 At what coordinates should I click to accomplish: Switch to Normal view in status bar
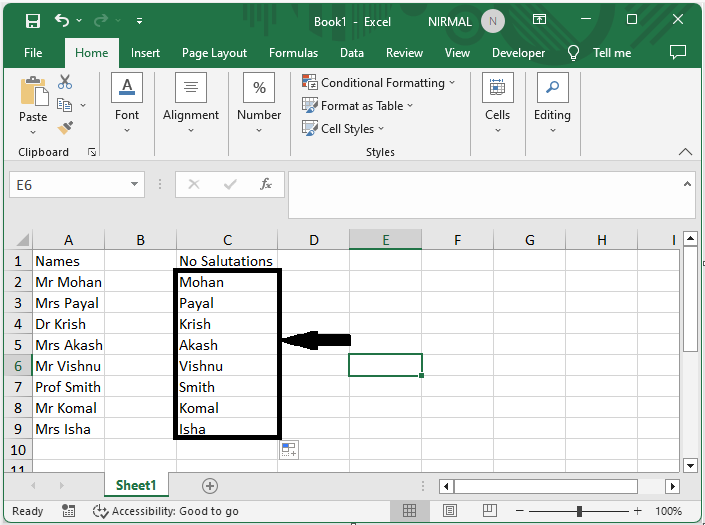[x=409, y=511]
